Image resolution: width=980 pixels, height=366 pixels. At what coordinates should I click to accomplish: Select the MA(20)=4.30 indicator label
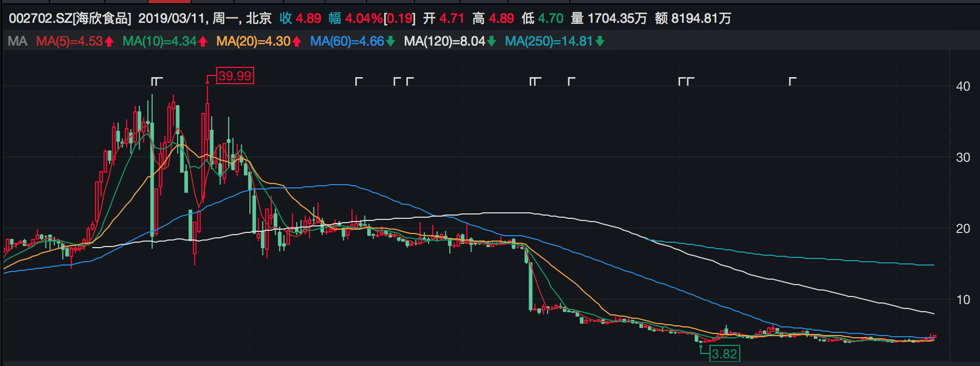[253, 42]
